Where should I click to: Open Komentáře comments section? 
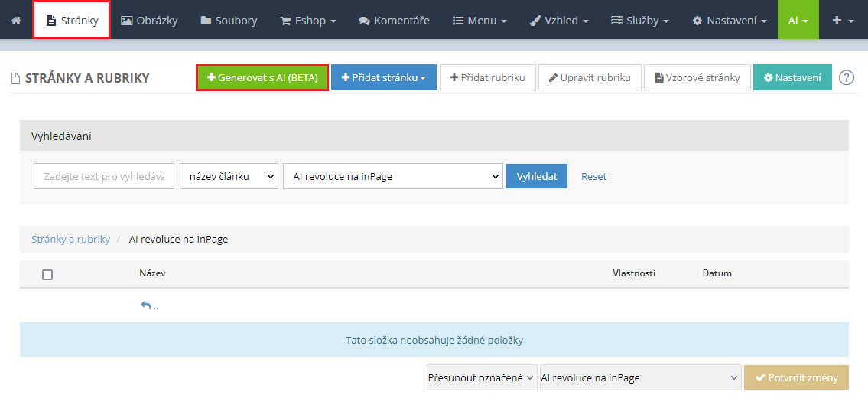tap(394, 21)
